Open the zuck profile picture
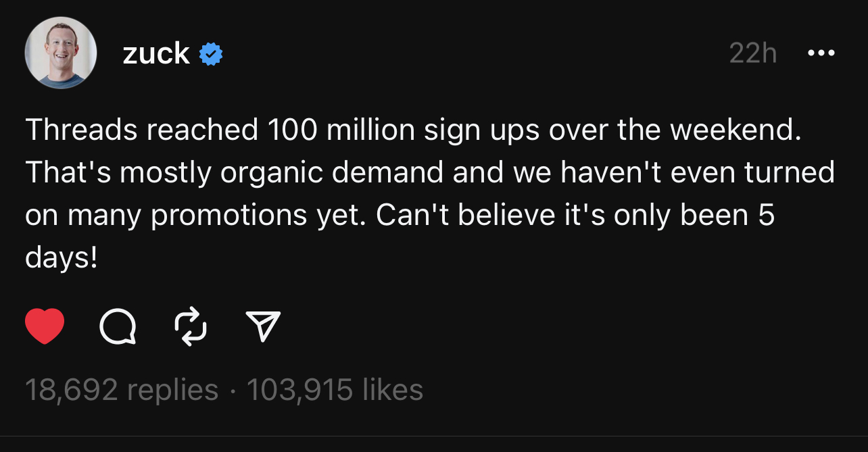Screen dimensions: 868x452 tap(60, 53)
